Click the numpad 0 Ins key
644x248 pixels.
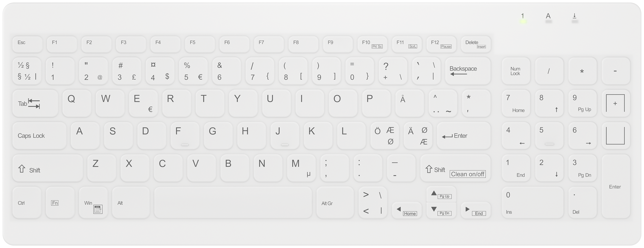pos(533,203)
